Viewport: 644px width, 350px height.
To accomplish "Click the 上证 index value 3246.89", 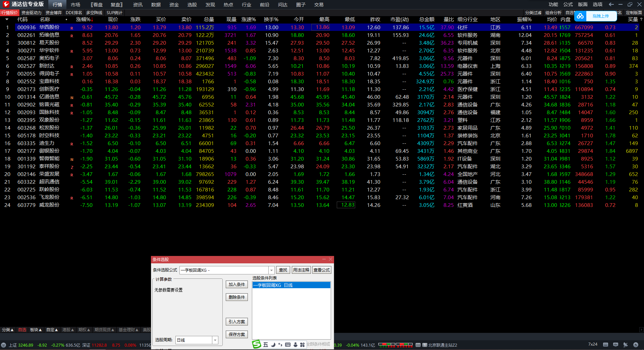I will [26, 345].
